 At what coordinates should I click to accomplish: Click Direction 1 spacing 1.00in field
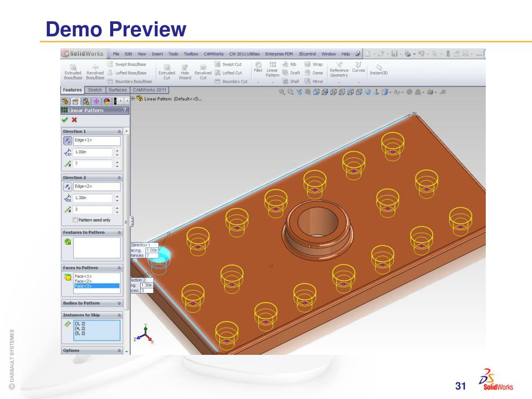(x=92, y=152)
